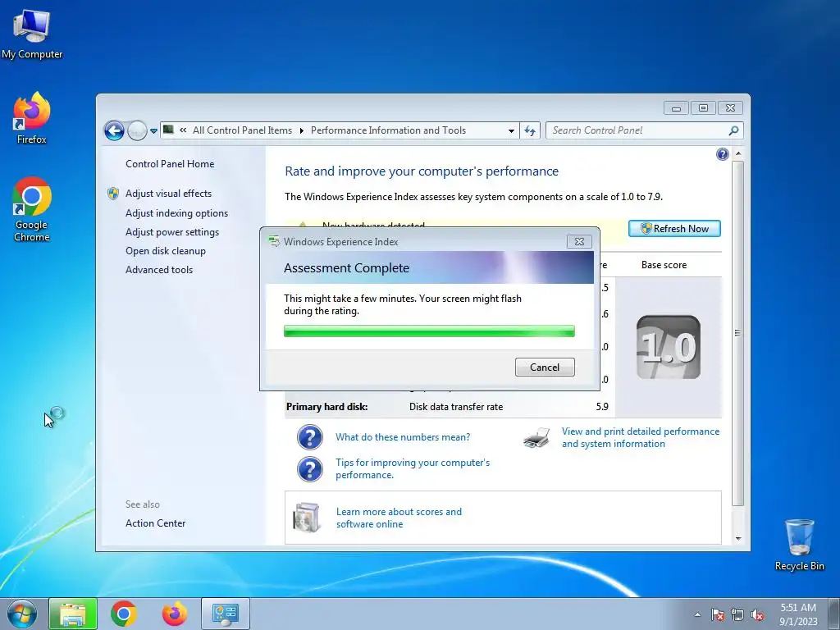Viewport: 840px width, 630px height.
Task: Click the address bar refresh icon
Action: click(x=530, y=130)
